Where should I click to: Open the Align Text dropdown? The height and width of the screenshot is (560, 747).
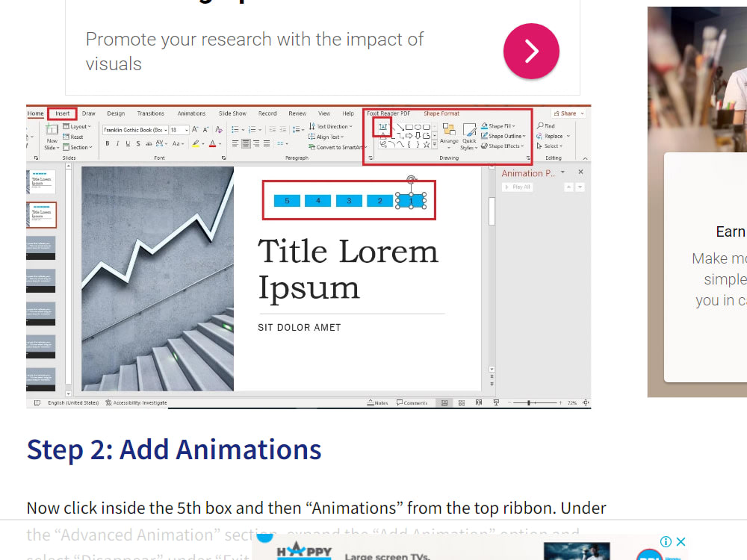coord(326,137)
